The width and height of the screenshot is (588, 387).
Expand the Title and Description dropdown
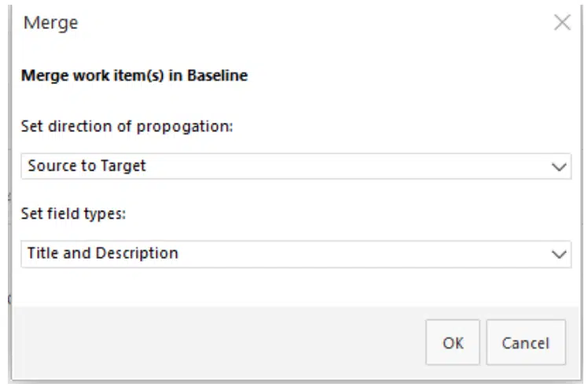point(296,254)
